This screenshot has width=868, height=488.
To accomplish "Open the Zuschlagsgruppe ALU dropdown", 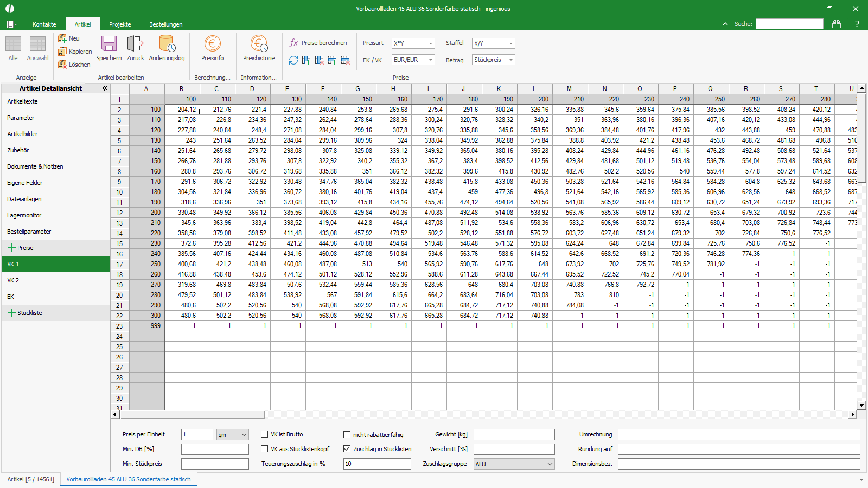I will 514,464.
